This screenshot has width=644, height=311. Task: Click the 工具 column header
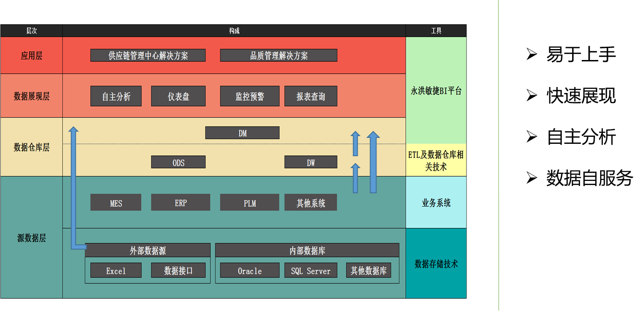(x=436, y=31)
